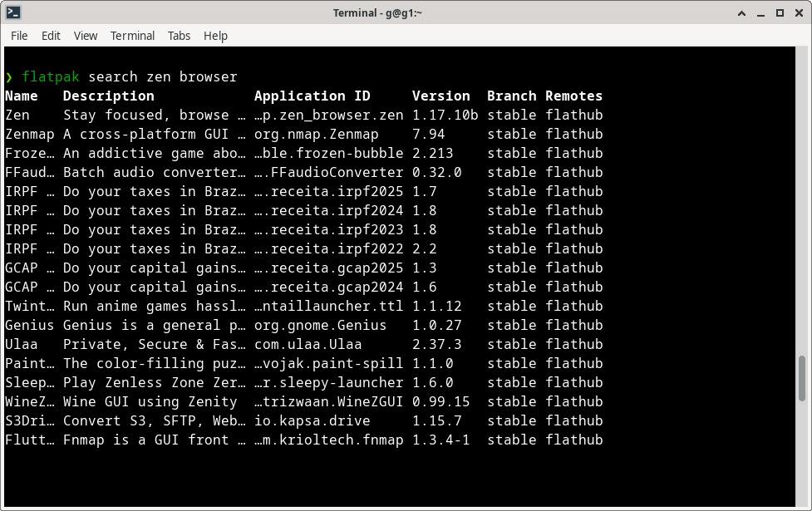Viewport: 812px width, 511px height.
Task: Click the 'Version' column header
Action: click(441, 96)
